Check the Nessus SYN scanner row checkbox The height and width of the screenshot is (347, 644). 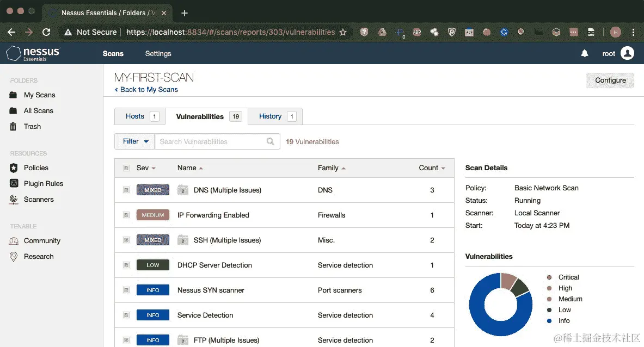(x=126, y=290)
